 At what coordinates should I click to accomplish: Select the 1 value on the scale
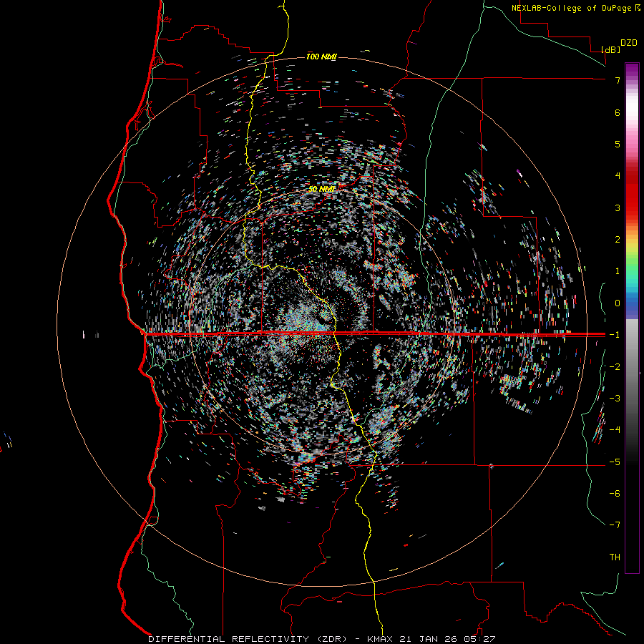(618, 271)
